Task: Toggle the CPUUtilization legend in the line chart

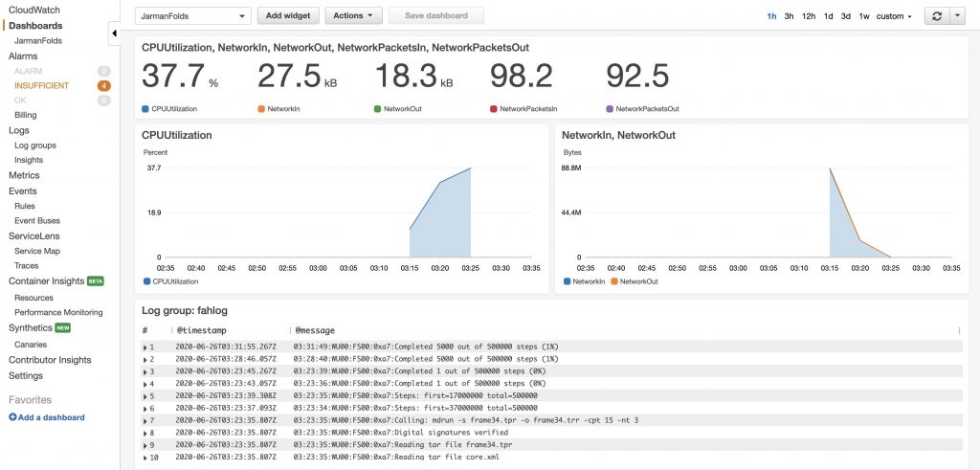Action: tap(170, 281)
